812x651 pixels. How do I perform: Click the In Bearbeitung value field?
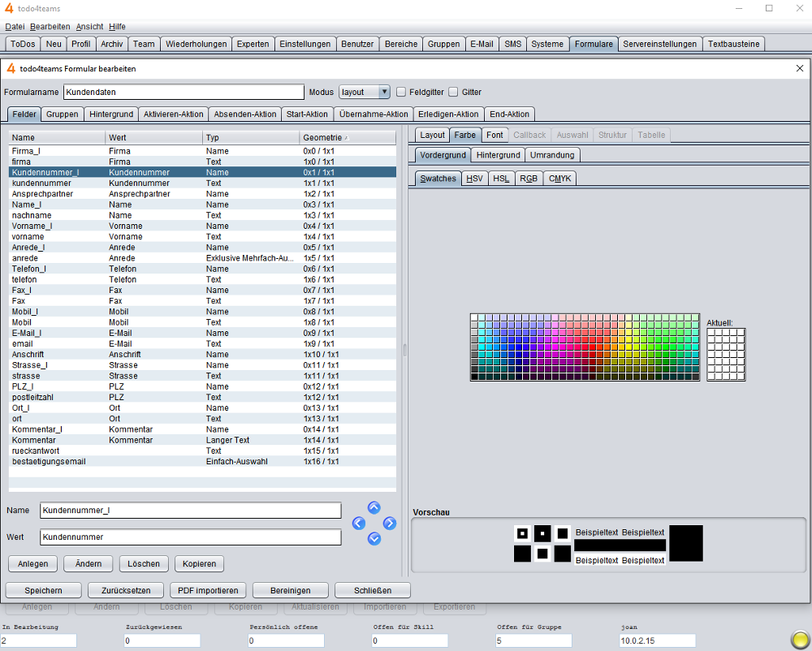(38, 640)
